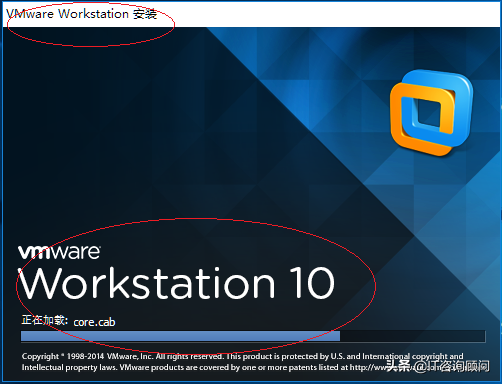Viewport: 502px width, 384px height.
Task: Click the '正在加载: core.cab' status text
Action: coord(68,321)
